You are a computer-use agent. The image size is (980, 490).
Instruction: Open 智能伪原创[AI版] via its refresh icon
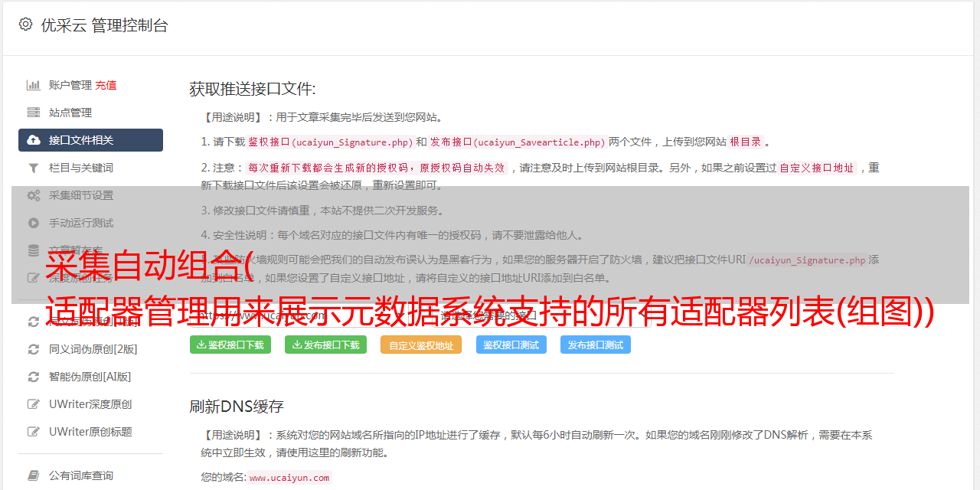(x=34, y=377)
